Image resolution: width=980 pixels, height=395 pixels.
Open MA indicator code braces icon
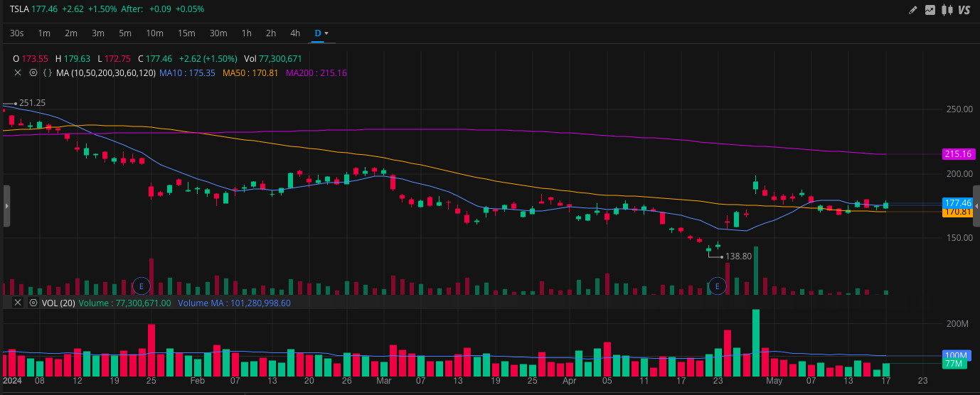[x=47, y=72]
